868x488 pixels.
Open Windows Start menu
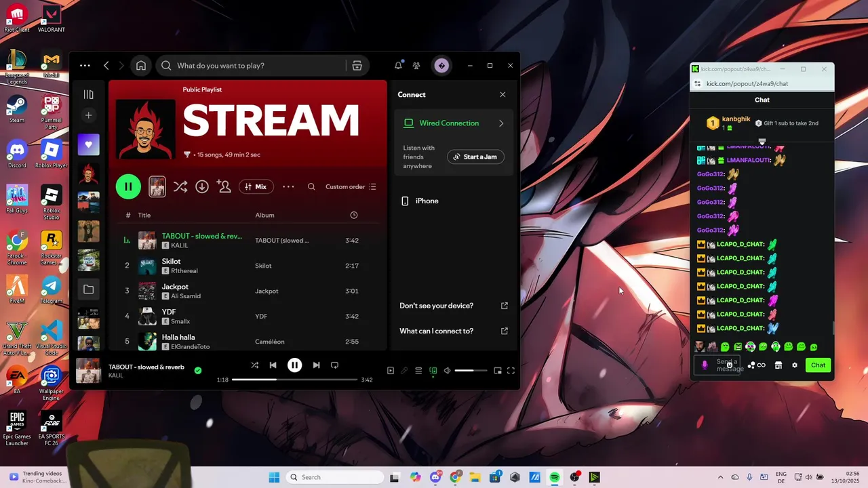click(x=274, y=477)
